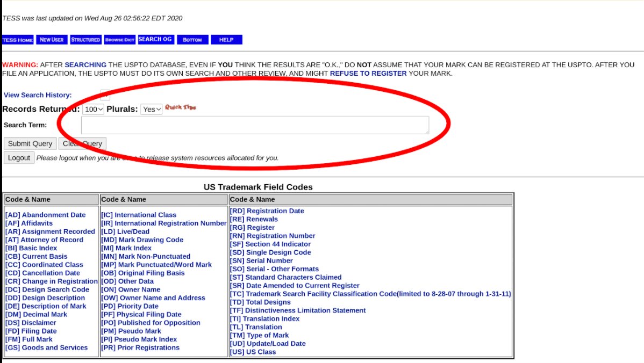Follow the SEARCHING link in warning

85,65
